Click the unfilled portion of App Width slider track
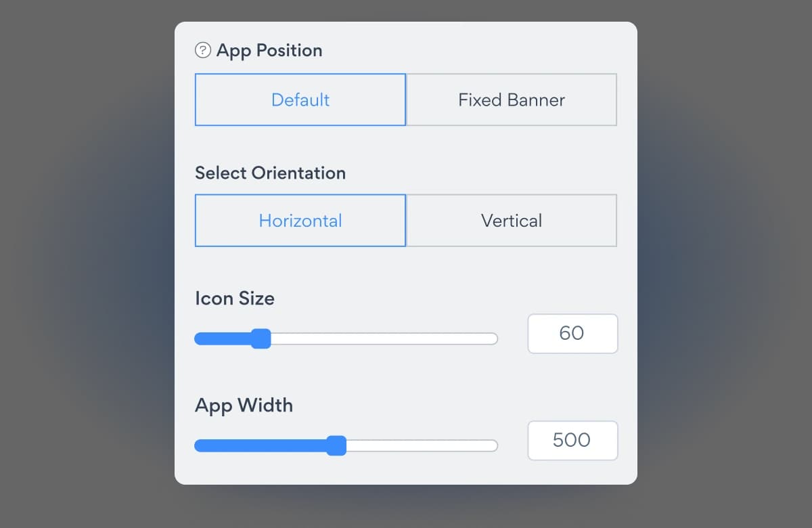812x528 pixels. (422, 445)
